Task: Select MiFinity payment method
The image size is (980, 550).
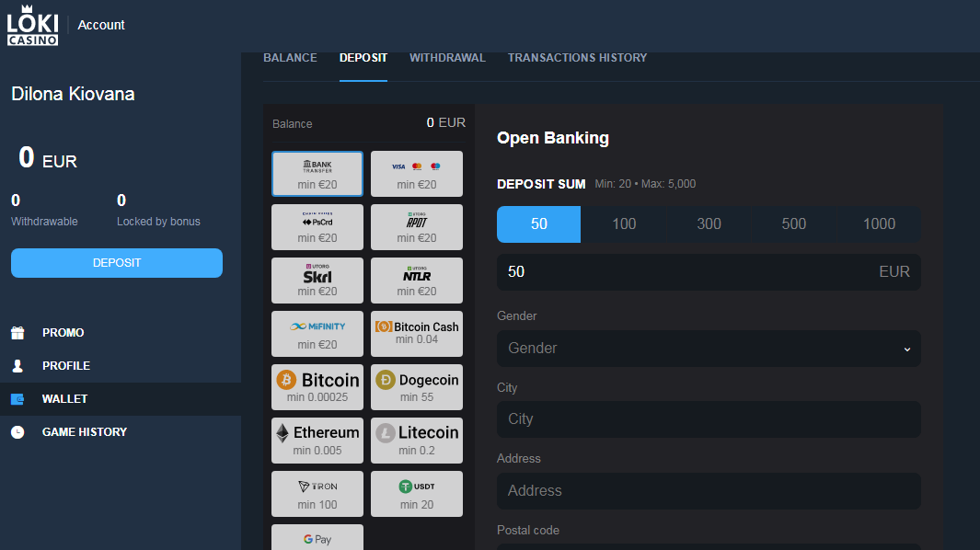Action: coord(317,334)
